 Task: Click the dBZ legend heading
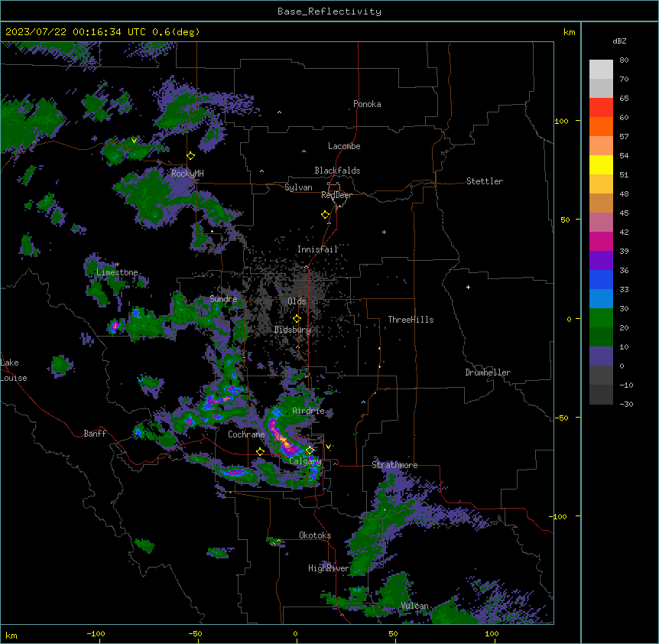point(619,41)
